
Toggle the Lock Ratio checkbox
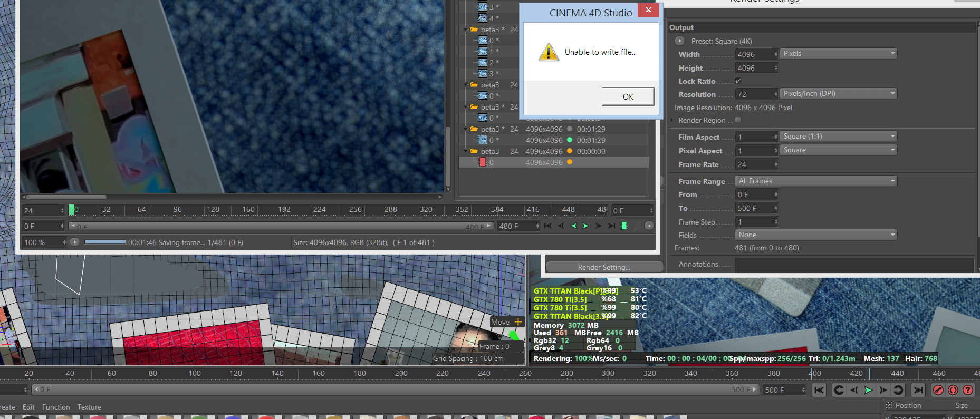pos(738,81)
